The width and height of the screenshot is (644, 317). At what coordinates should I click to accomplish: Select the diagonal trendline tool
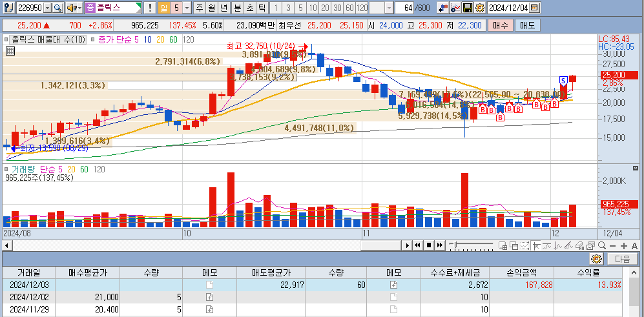569,245
